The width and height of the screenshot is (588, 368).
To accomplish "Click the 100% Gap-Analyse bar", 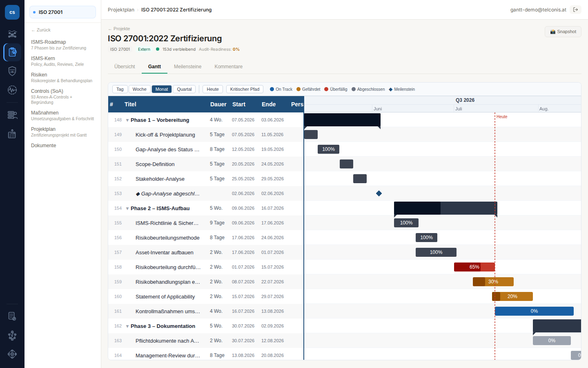I will coord(328,149).
